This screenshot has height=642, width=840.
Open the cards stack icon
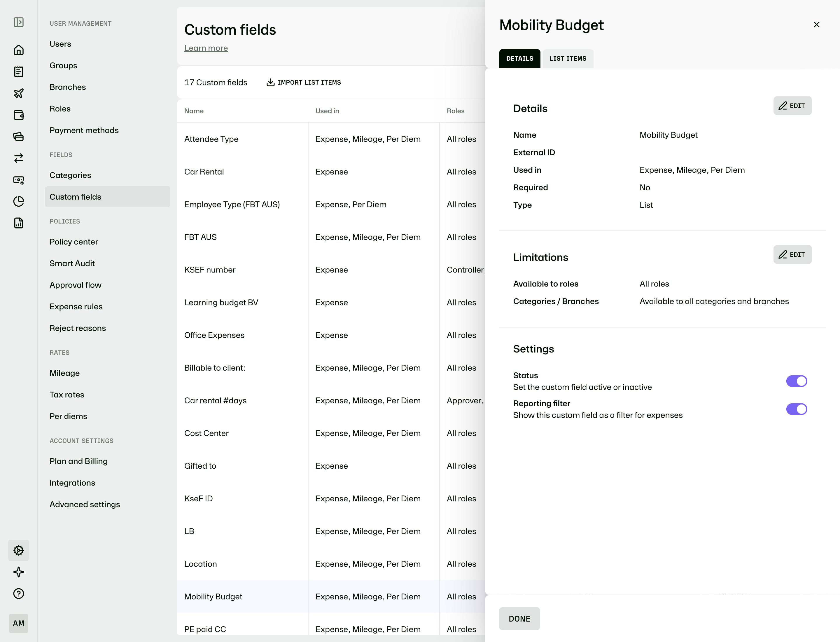(x=18, y=137)
